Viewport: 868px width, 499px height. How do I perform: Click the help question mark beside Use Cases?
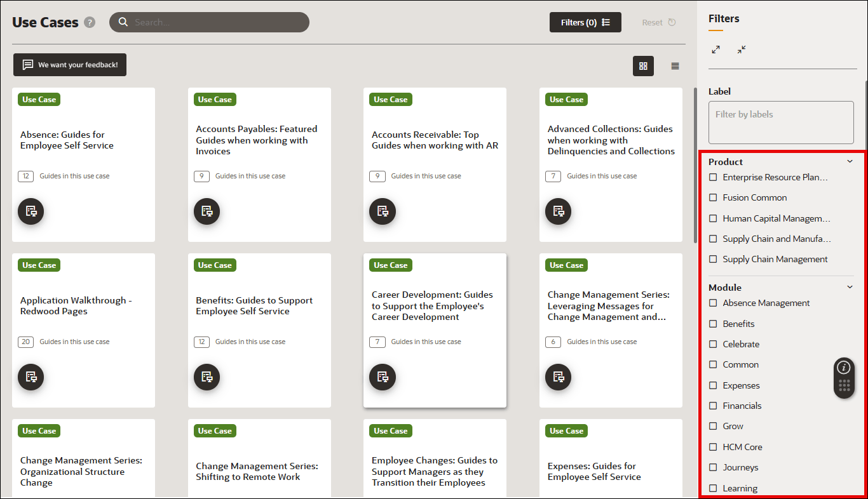pyautogui.click(x=90, y=22)
